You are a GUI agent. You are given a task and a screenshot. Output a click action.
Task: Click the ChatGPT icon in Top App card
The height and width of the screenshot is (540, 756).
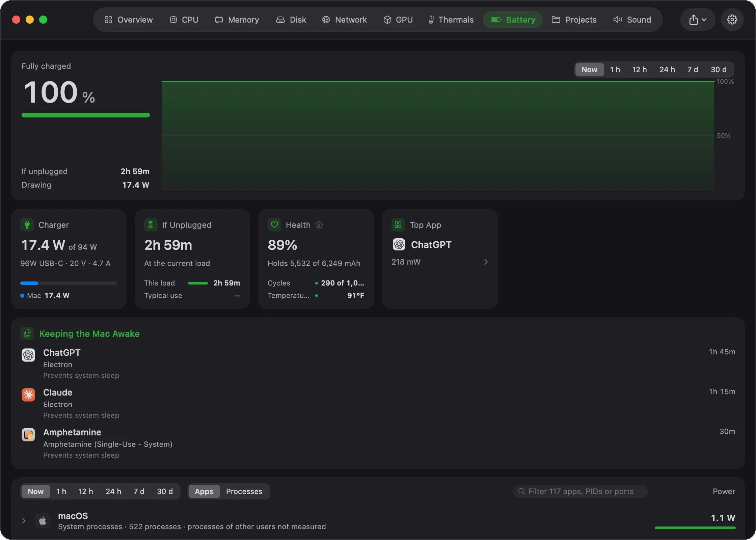click(399, 244)
